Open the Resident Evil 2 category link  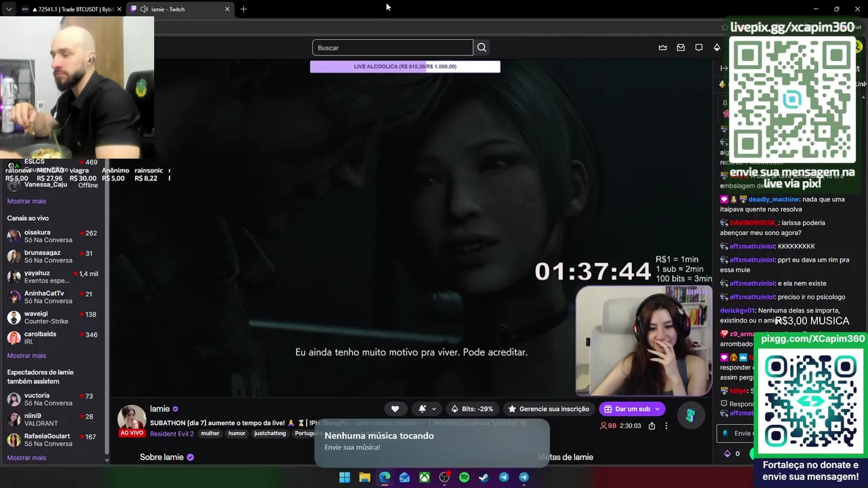pos(172,434)
